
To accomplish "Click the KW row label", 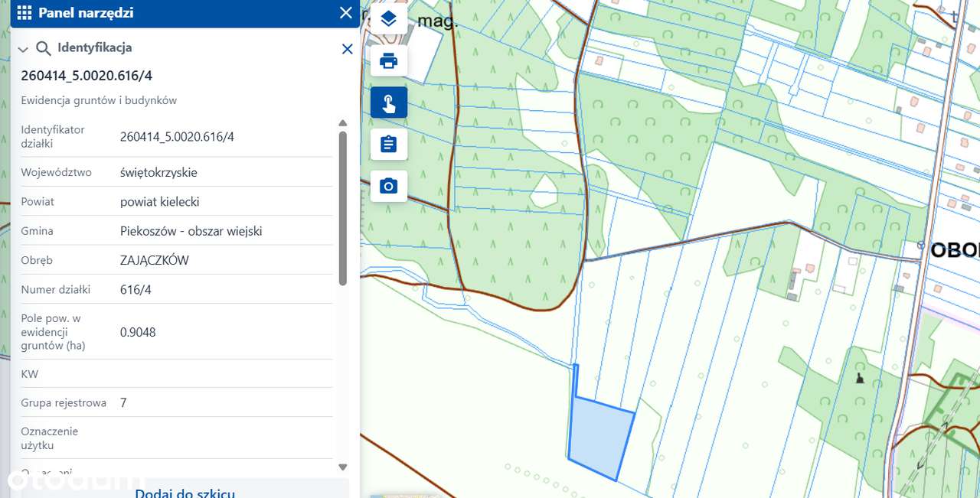I will 29,374.
